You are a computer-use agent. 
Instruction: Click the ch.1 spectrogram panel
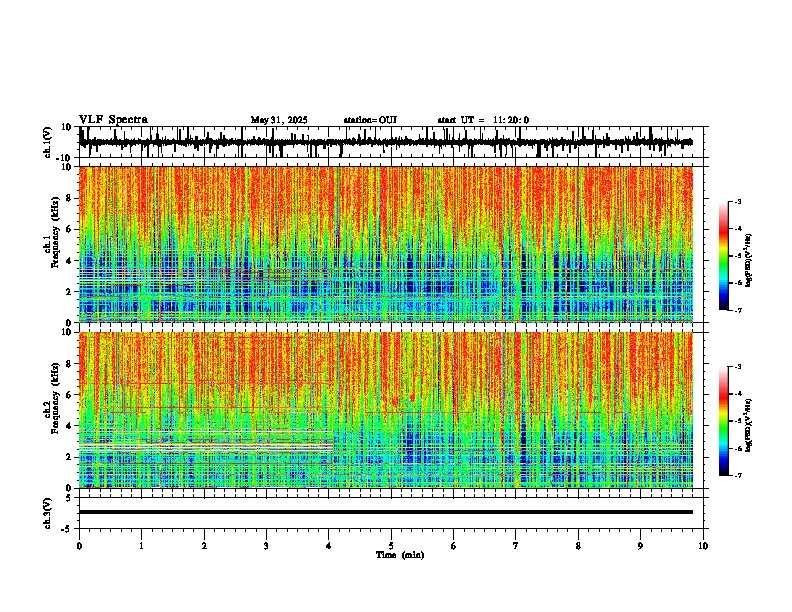386,244
